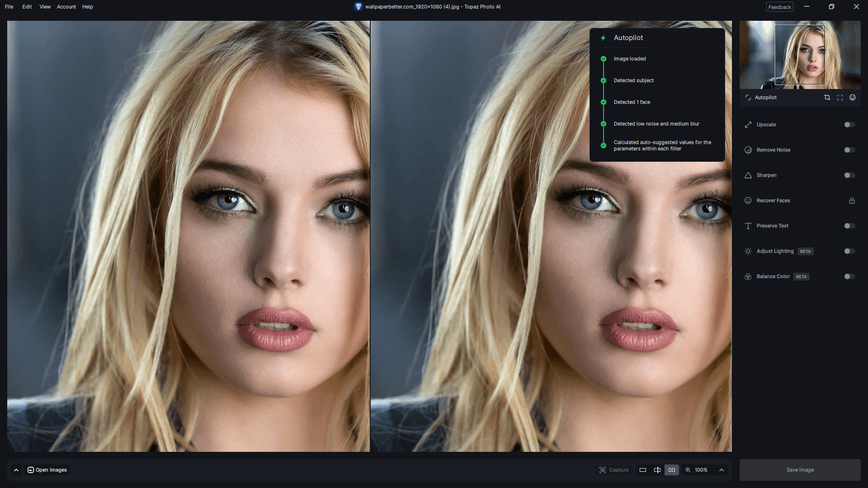Click the zoom magnifier icon

688,470
